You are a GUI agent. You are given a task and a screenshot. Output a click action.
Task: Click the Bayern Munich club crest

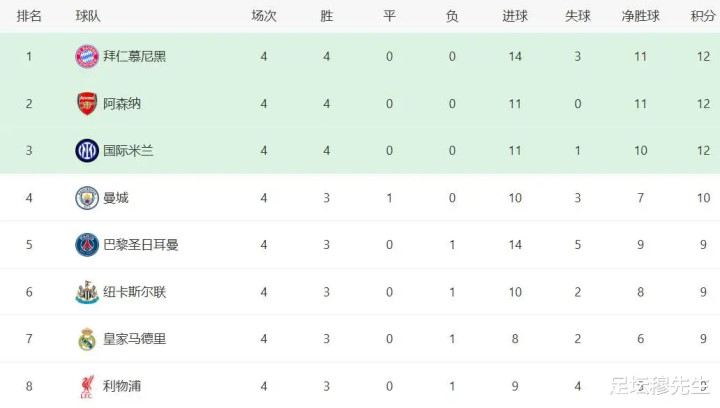pos(87,56)
